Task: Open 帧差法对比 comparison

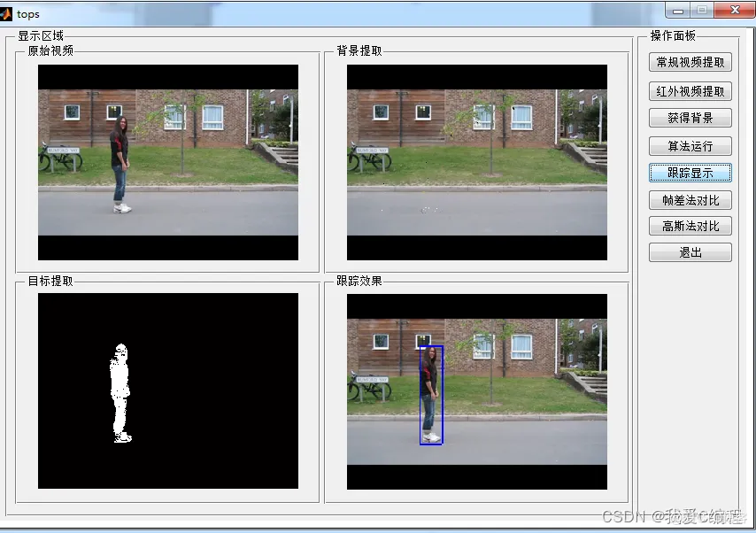Action: [690, 200]
